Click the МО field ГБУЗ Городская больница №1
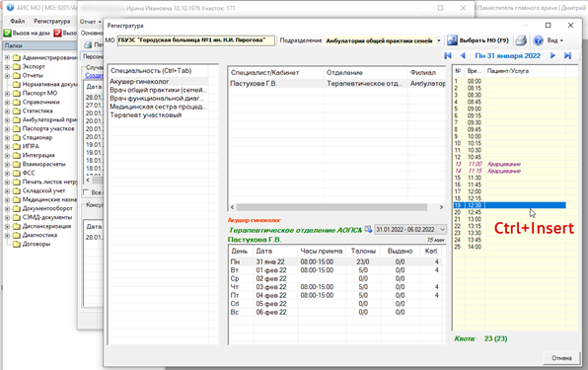Screen dimensions: 588x370 [x=195, y=40]
